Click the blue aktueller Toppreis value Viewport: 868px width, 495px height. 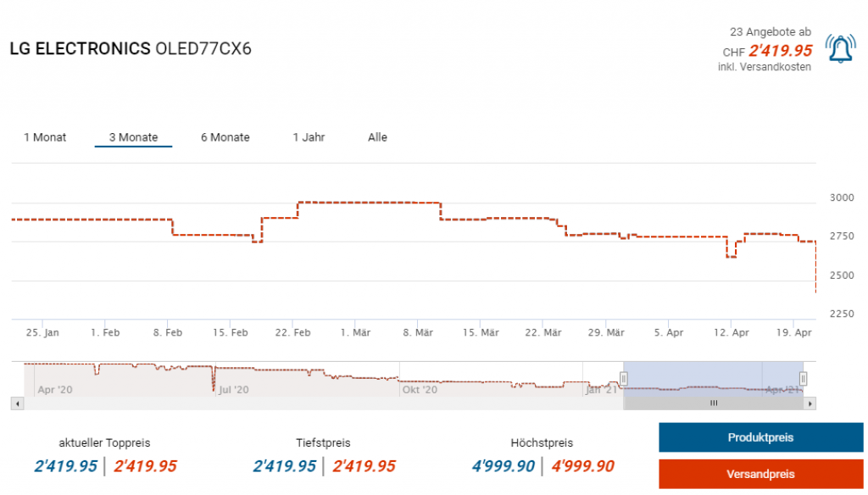pos(66,466)
